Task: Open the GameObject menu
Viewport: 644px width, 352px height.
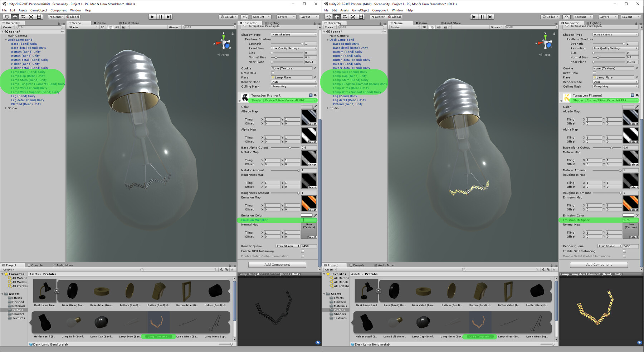Action: (38, 10)
